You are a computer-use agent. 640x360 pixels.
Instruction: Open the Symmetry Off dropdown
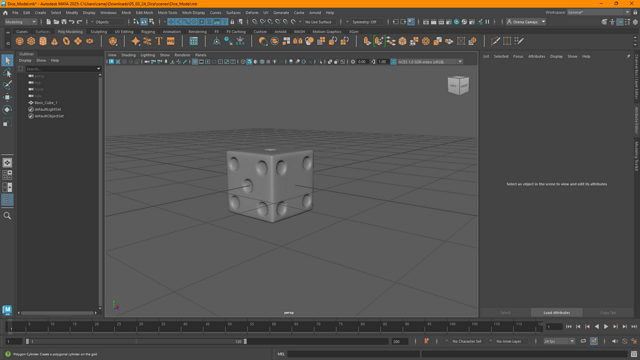[367, 22]
